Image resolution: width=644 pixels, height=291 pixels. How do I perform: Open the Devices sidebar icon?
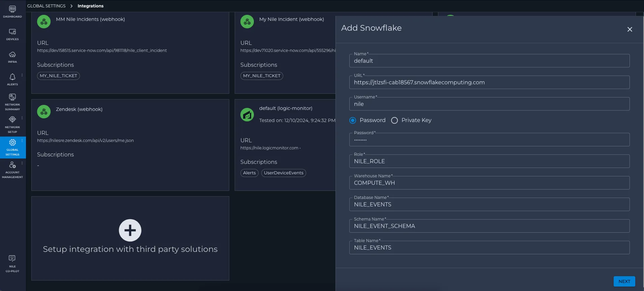pyautogui.click(x=12, y=32)
